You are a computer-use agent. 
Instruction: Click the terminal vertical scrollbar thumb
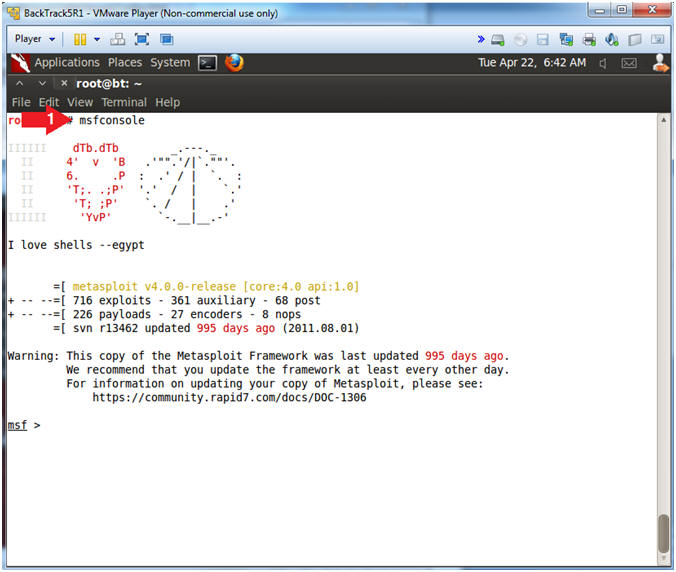664,533
